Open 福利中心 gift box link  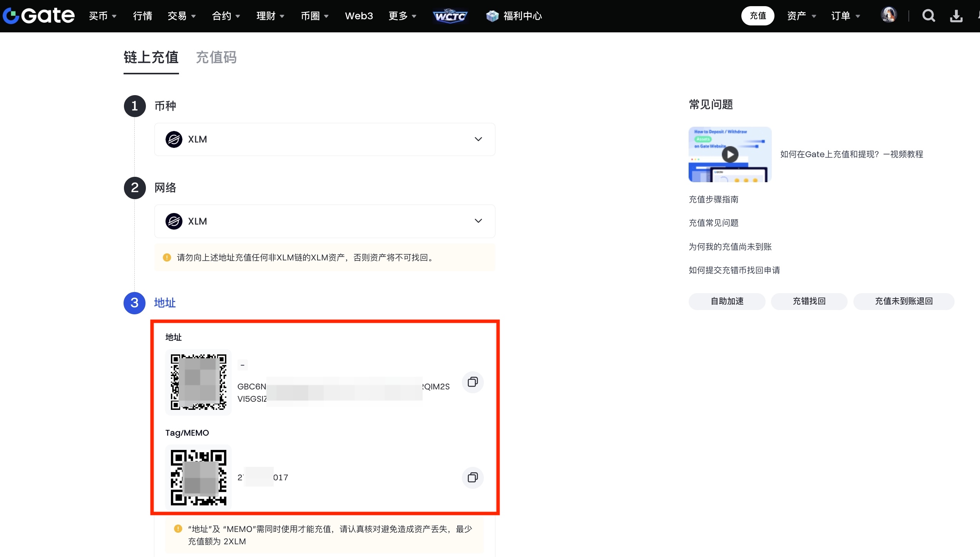coord(514,16)
